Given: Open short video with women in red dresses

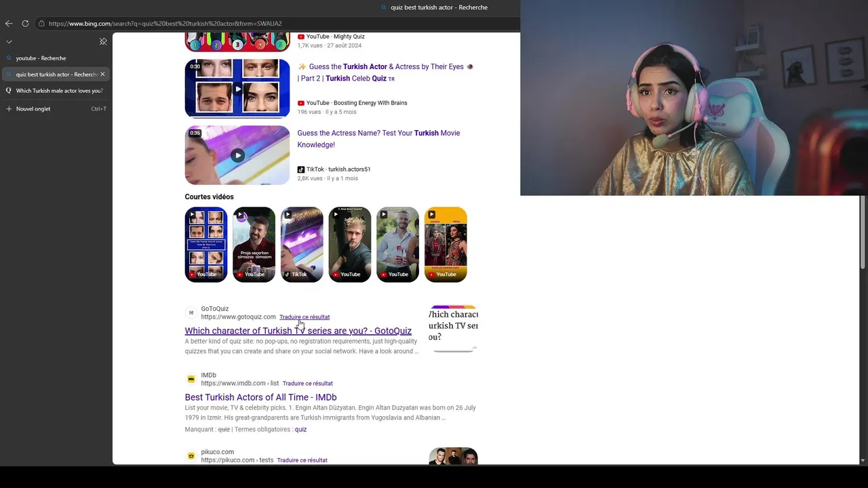Looking at the screenshot, I should (x=446, y=245).
